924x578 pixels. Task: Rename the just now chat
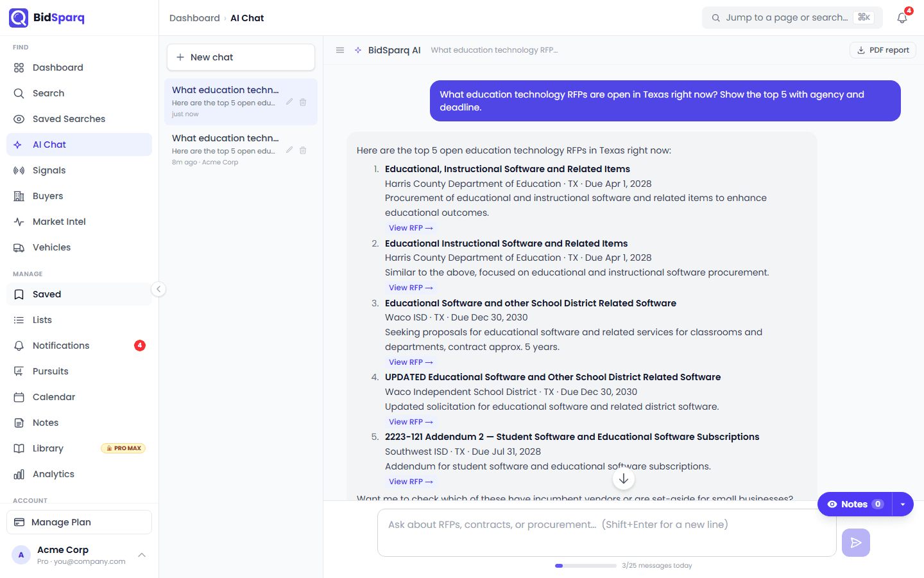289,102
